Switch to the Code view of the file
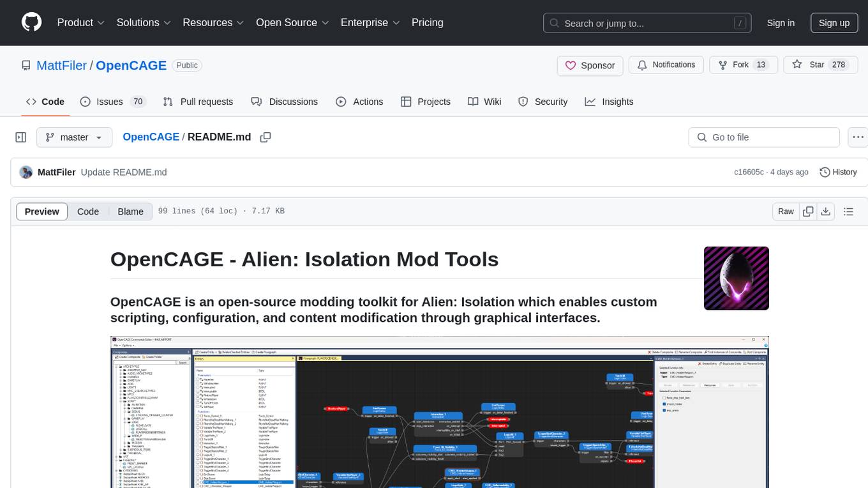The height and width of the screenshot is (488, 868). coord(88,211)
